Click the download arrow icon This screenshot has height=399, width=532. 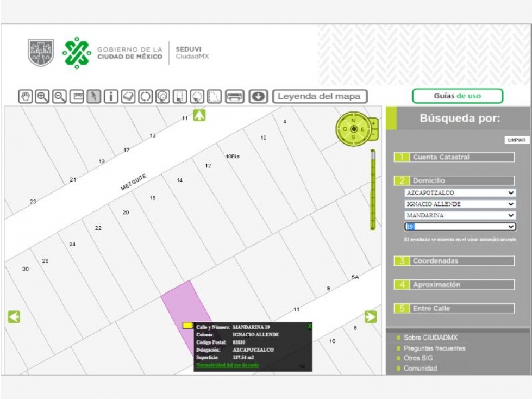(x=258, y=96)
